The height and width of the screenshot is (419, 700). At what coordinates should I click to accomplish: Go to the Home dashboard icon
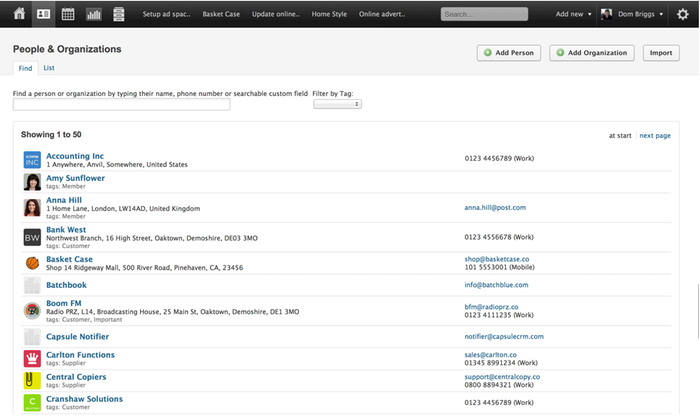click(x=19, y=14)
